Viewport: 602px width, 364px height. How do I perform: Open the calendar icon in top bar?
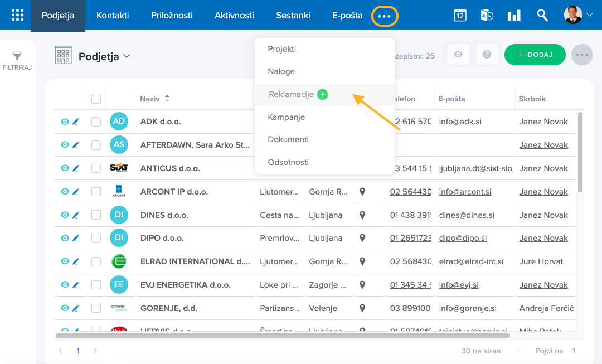pyautogui.click(x=460, y=16)
